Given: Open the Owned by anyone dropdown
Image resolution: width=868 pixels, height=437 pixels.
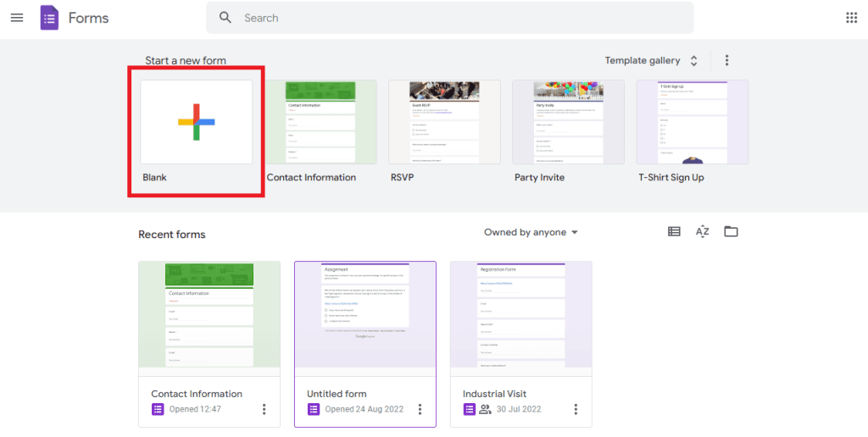Looking at the screenshot, I should (x=531, y=232).
